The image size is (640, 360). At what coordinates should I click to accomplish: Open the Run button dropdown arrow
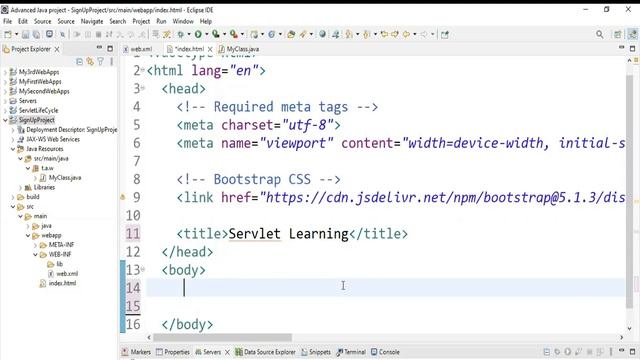click(x=207, y=35)
